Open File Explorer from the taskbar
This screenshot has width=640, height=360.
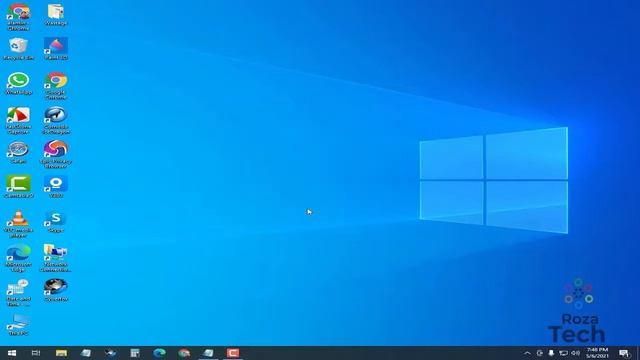point(61,353)
